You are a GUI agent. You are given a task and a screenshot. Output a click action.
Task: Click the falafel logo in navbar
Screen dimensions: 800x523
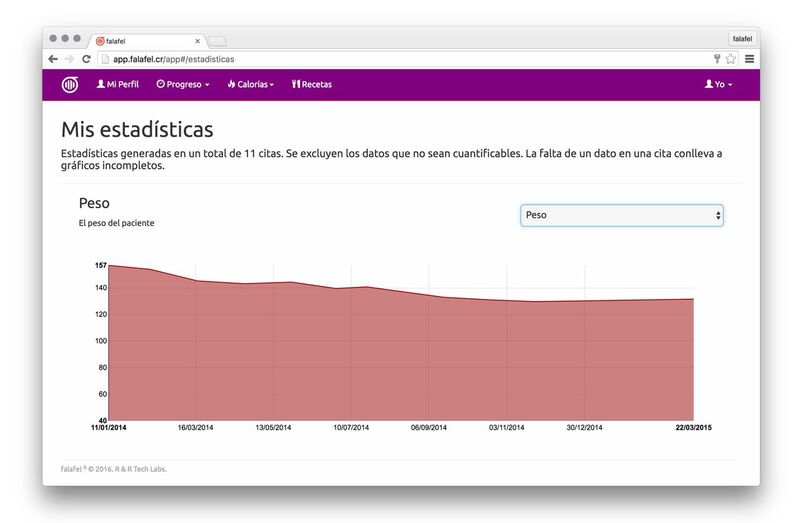70,85
